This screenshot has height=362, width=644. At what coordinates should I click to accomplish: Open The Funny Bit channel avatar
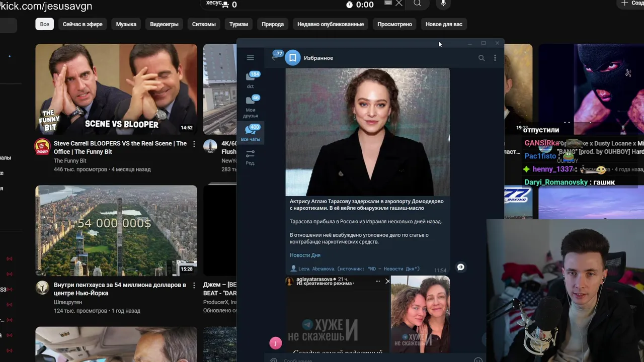(x=42, y=147)
